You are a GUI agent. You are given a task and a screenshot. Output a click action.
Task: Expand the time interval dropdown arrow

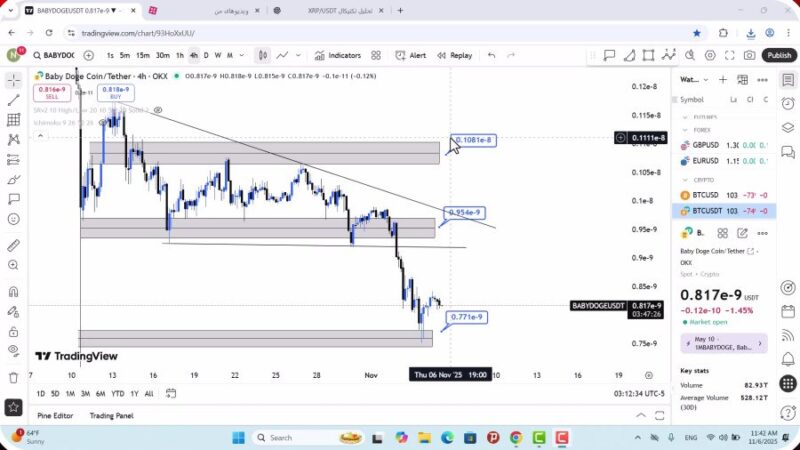pyautogui.click(x=241, y=56)
